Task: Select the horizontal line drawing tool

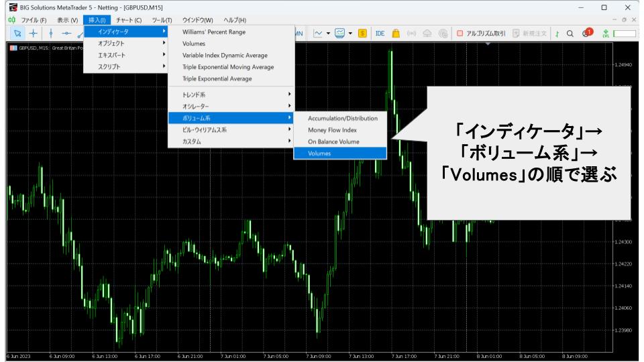Action: click(66, 34)
